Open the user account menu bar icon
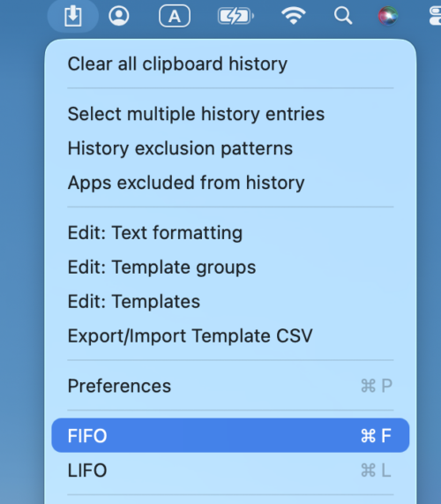The image size is (441, 504). click(x=119, y=16)
